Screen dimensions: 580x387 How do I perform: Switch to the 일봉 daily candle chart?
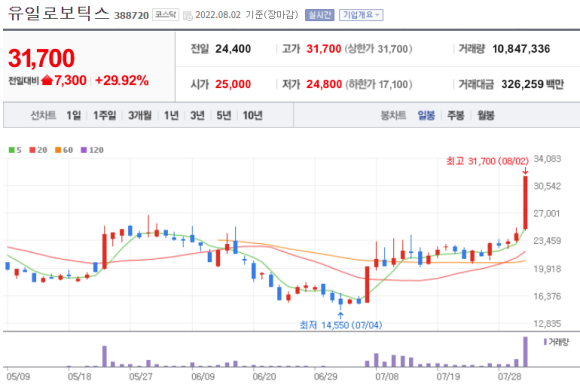(x=426, y=115)
